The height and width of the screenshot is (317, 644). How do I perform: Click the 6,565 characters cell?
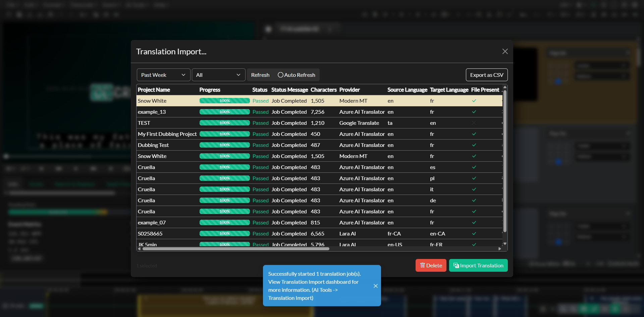[317, 233]
